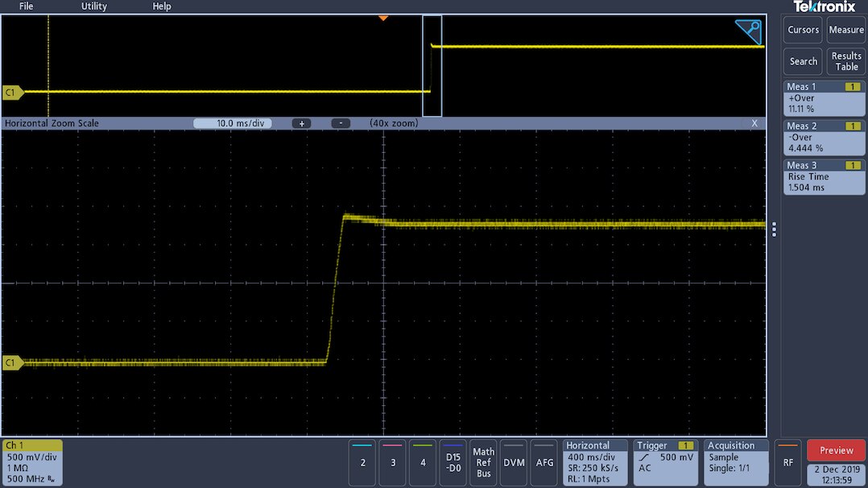Image resolution: width=868 pixels, height=488 pixels.
Task: Turn on channel 2
Action: pyautogui.click(x=363, y=462)
